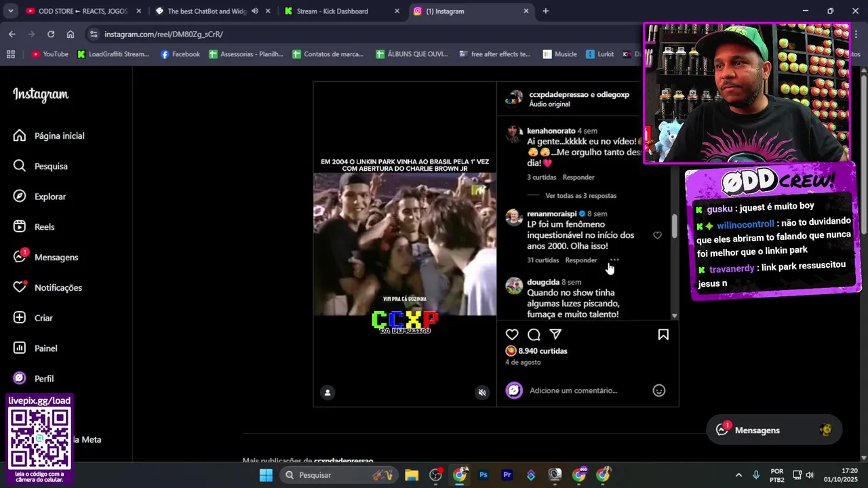Open emoji picker for the comment field
The width and height of the screenshot is (868, 488).
[x=658, y=390]
